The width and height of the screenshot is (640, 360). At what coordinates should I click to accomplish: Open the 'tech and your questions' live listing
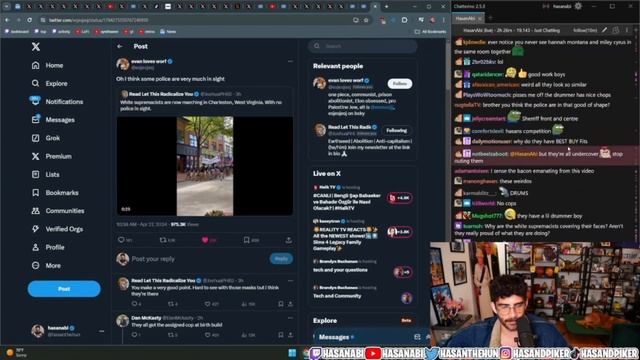click(362, 267)
